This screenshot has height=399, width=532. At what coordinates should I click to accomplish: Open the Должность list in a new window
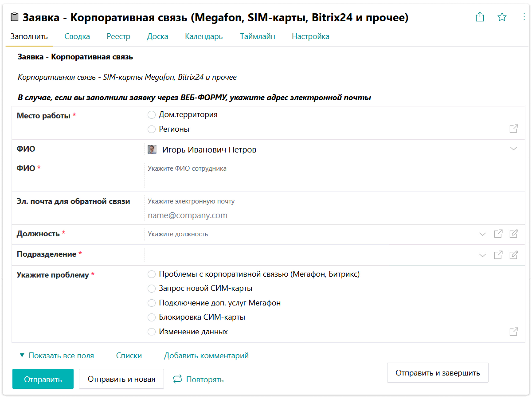[x=498, y=234]
